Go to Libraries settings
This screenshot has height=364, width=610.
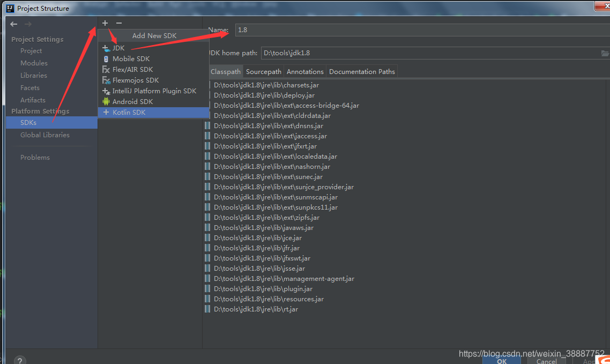point(33,76)
